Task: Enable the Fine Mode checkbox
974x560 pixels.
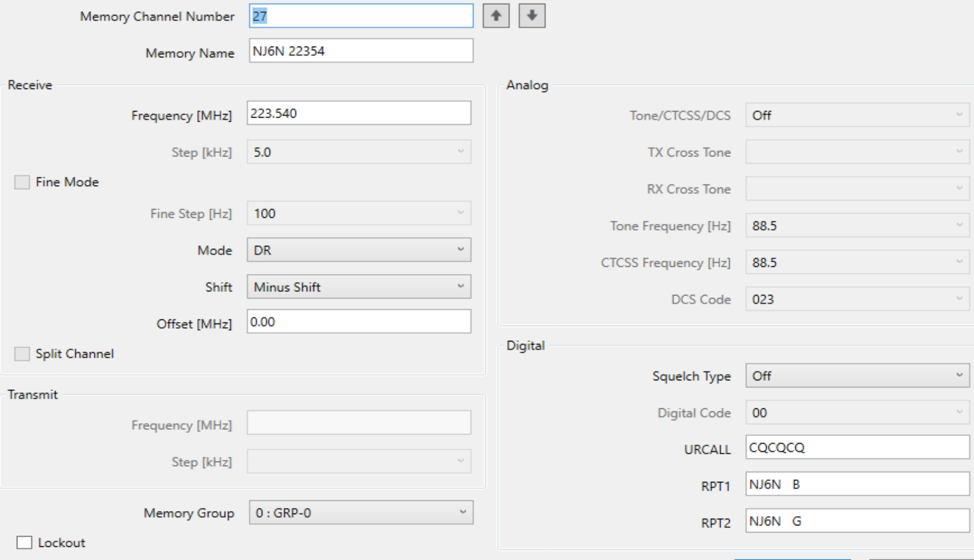Action: tap(22, 182)
